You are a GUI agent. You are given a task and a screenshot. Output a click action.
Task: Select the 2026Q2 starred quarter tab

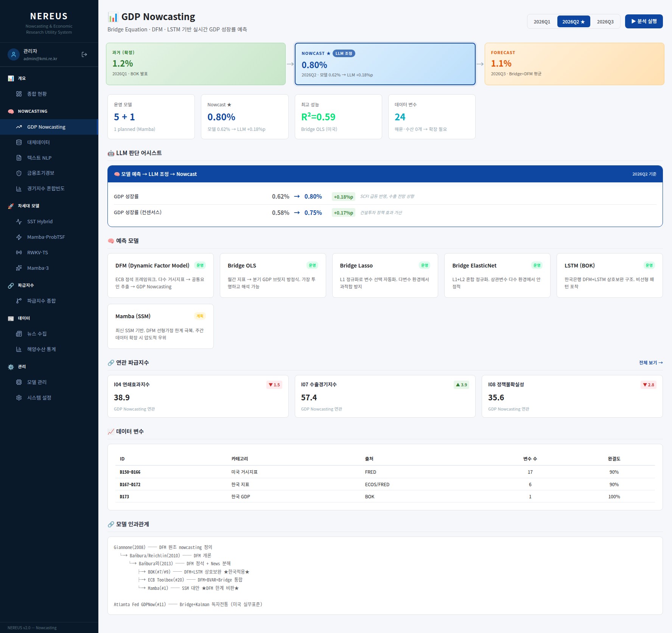(x=574, y=22)
